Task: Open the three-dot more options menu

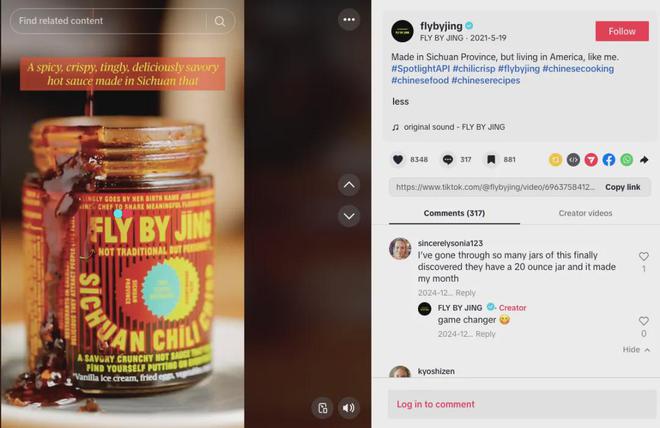Action: tap(349, 20)
